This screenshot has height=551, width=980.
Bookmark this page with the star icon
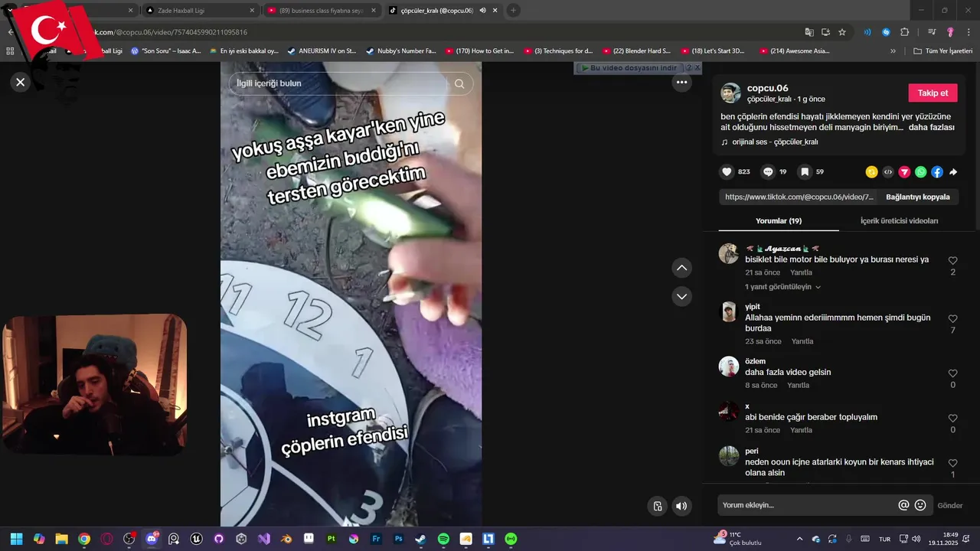842,32
